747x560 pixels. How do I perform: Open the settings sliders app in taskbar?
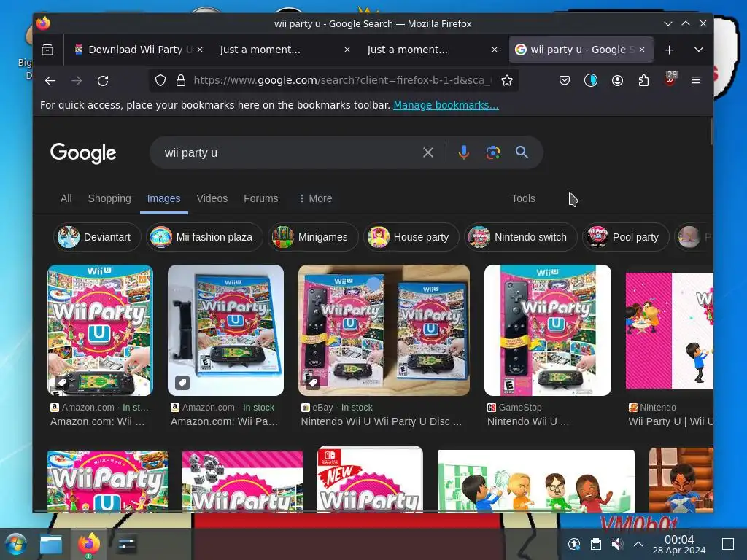pyautogui.click(x=126, y=544)
